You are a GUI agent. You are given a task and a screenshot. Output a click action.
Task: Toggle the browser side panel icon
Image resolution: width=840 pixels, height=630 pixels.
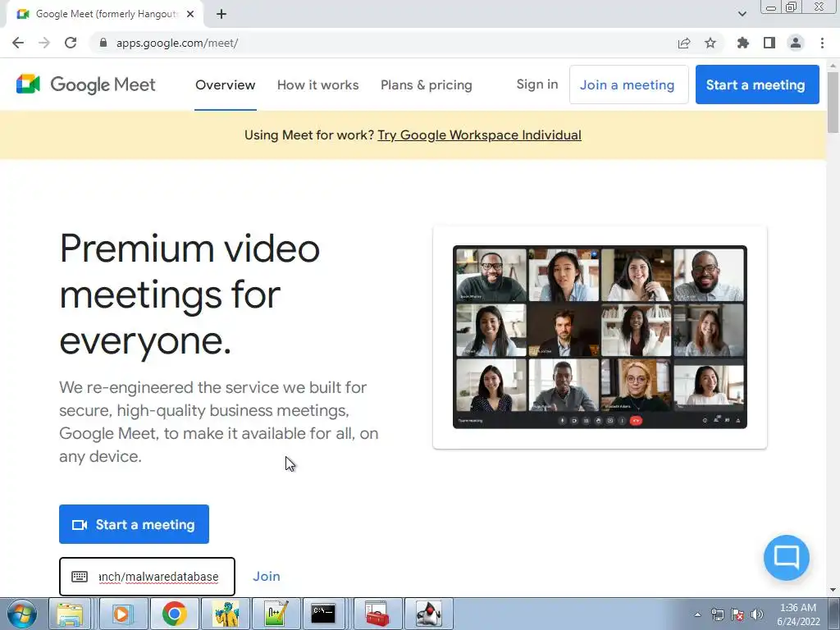(x=769, y=43)
